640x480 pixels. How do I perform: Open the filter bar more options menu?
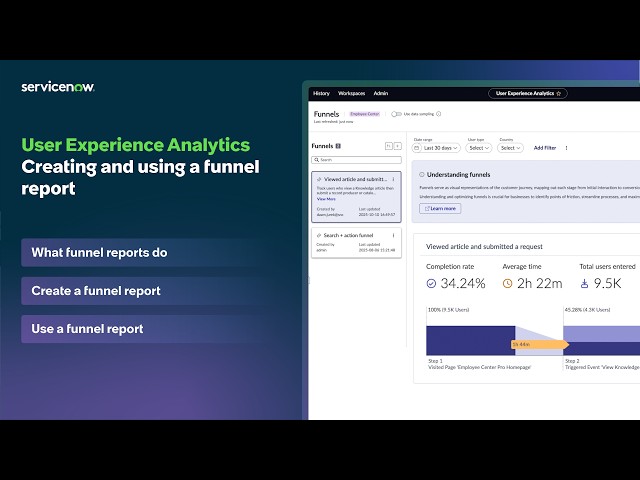click(x=566, y=148)
